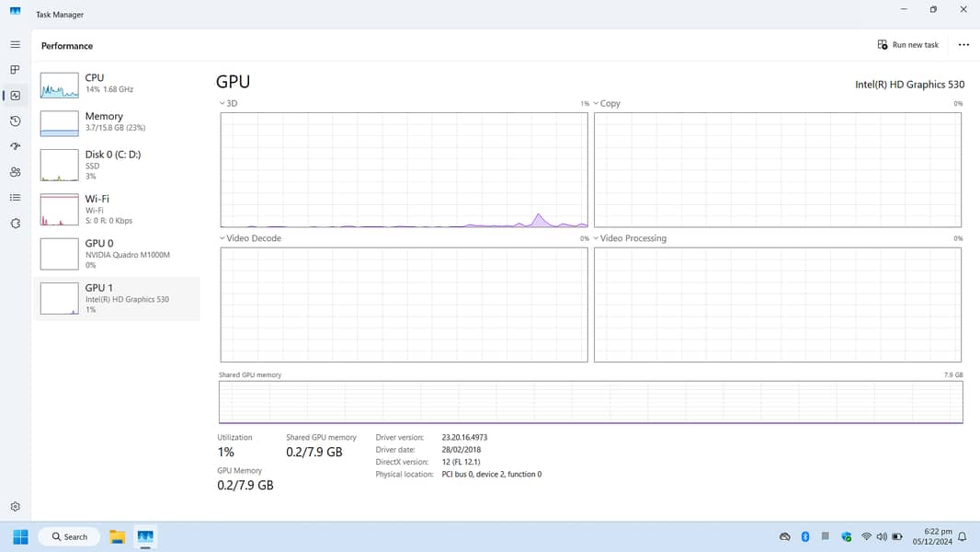Open Windows Security tray icon

pos(847,537)
